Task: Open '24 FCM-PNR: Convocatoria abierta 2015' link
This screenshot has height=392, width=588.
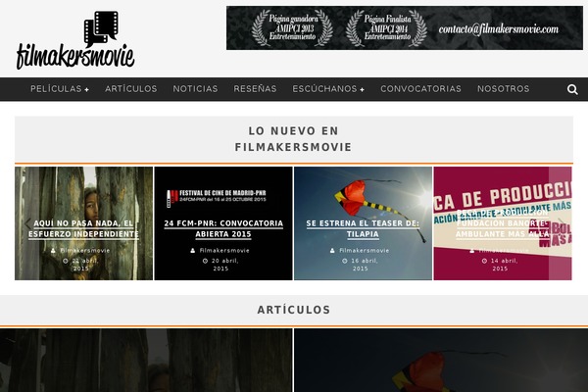Action: coord(223,228)
